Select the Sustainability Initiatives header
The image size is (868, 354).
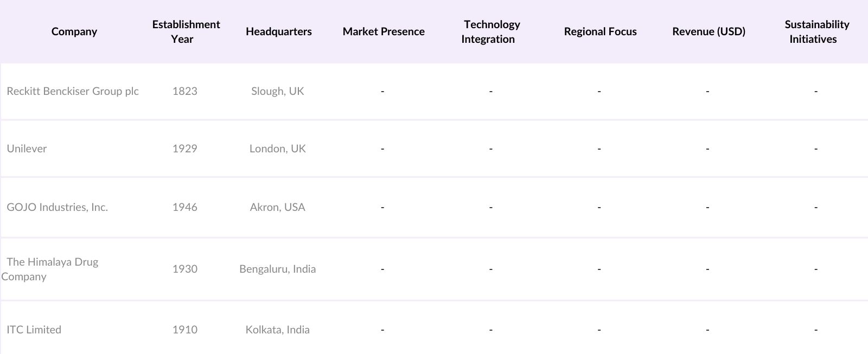pyautogui.click(x=816, y=31)
